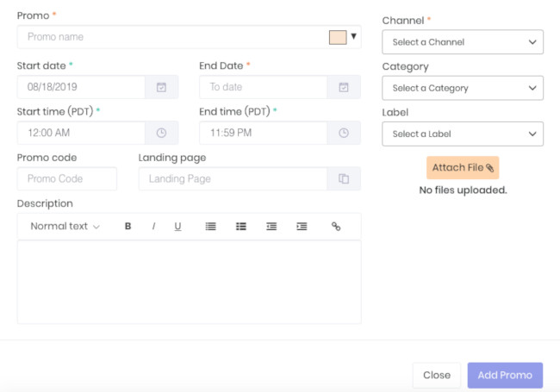Open the Select a Label dropdown
Image resolution: width=560 pixels, height=392 pixels.
(x=463, y=134)
